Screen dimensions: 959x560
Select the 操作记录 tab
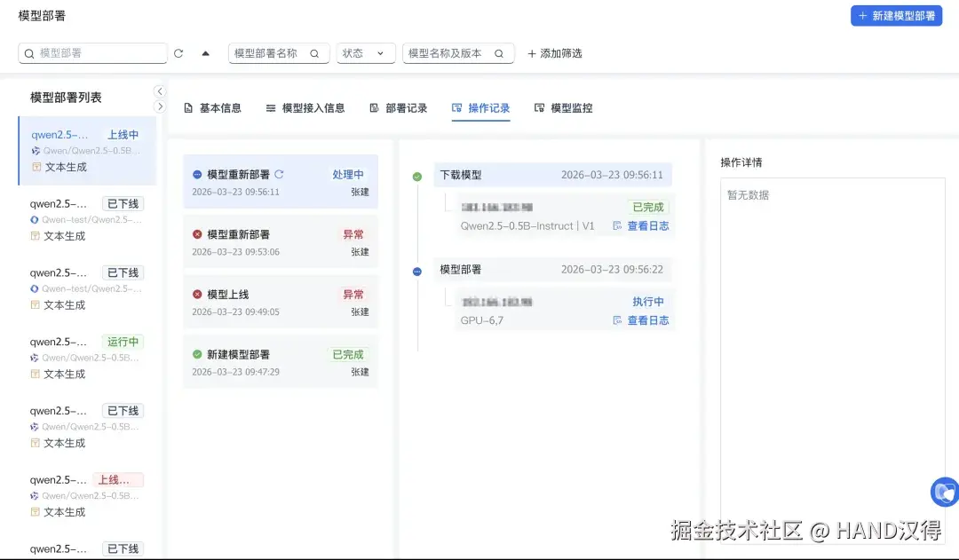tap(480, 108)
